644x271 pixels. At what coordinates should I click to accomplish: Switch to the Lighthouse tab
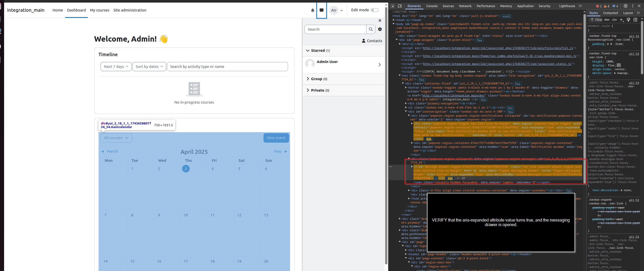pyautogui.click(x=567, y=6)
